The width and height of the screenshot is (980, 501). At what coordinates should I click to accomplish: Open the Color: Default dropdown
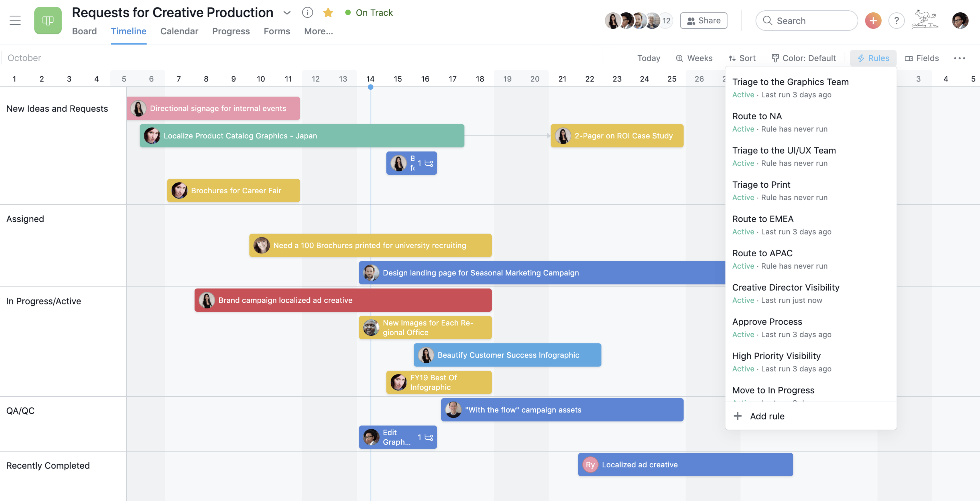click(804, 58)
